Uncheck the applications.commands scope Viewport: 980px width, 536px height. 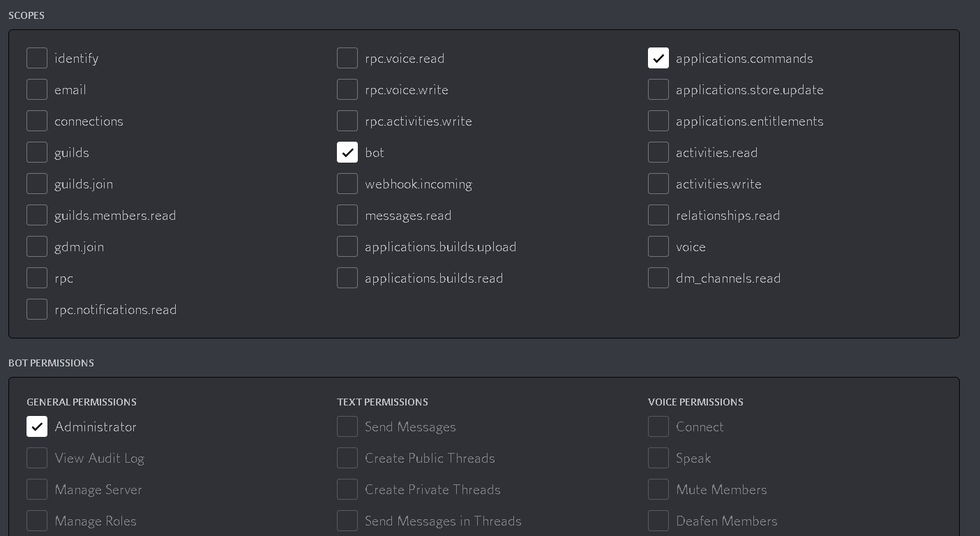658,58
